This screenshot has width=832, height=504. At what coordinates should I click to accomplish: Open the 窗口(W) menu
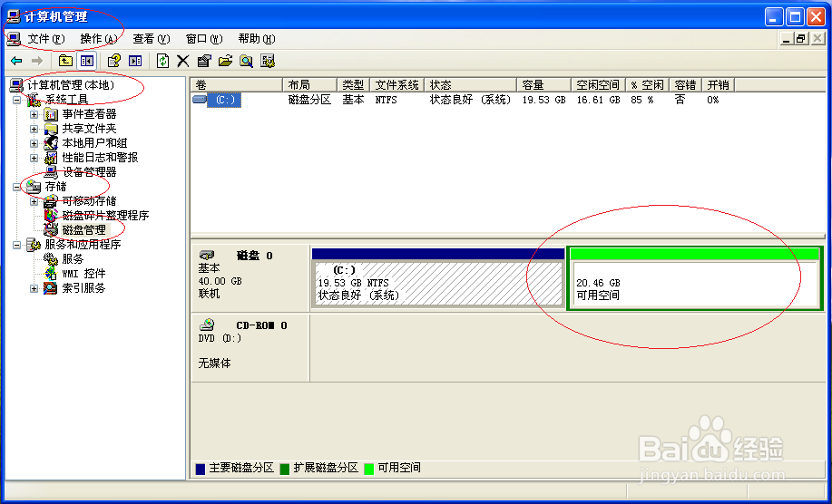tap(204, 39)
